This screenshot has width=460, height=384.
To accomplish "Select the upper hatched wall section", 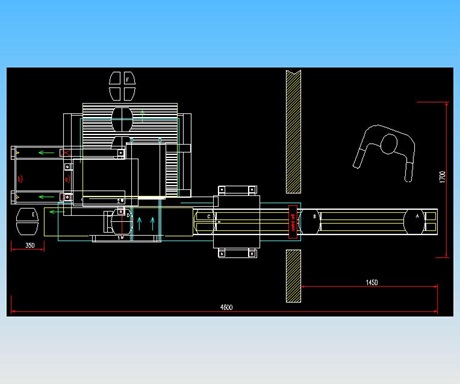I will 293,132.
